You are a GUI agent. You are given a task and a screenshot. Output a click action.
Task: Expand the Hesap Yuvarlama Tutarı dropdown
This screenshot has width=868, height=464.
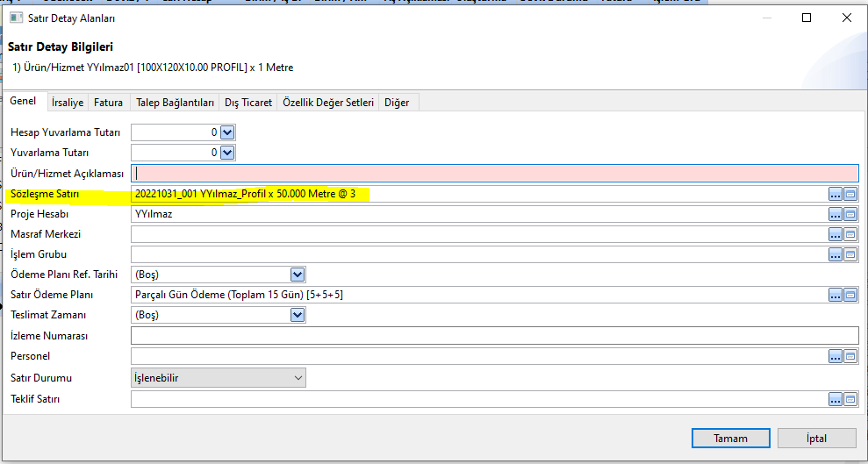227,132
